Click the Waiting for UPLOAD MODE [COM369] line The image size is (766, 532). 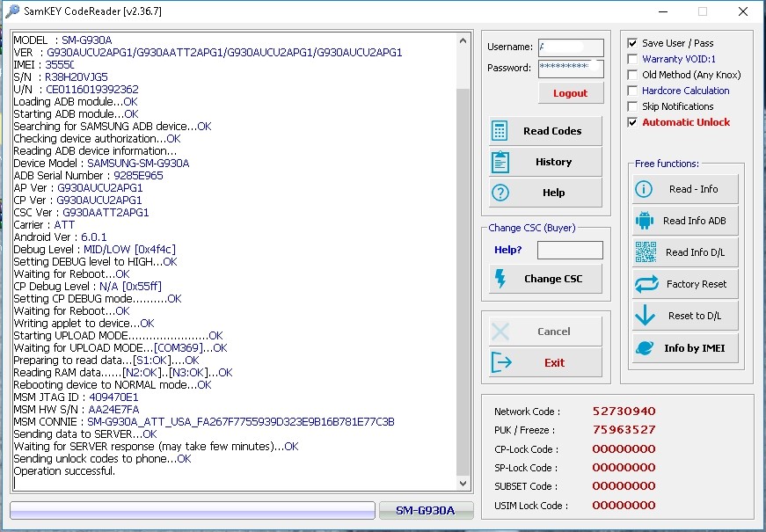click(120, 348)
